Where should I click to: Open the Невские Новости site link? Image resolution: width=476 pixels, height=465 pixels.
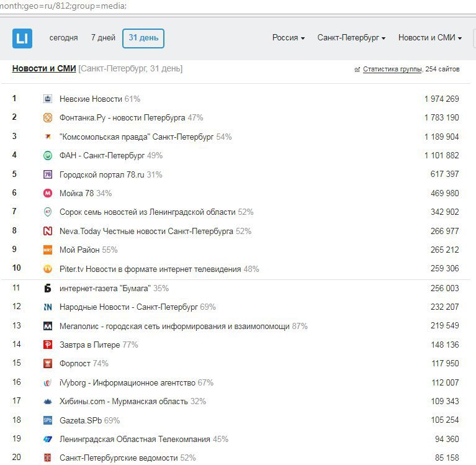(91, 99)
